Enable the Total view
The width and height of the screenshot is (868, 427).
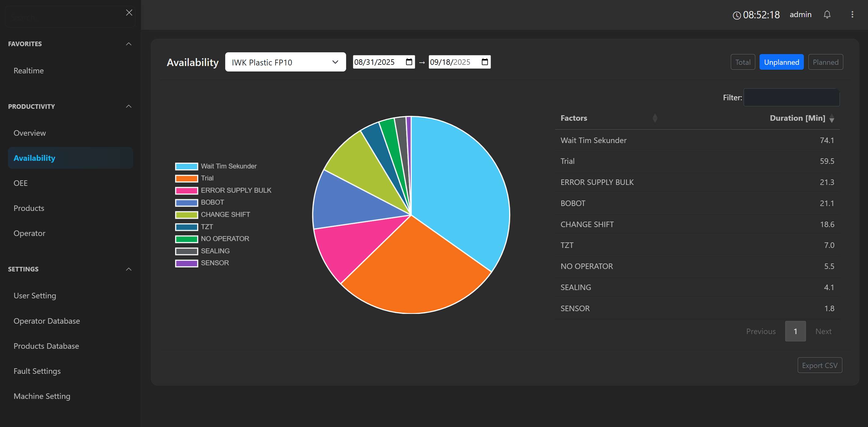743,62
